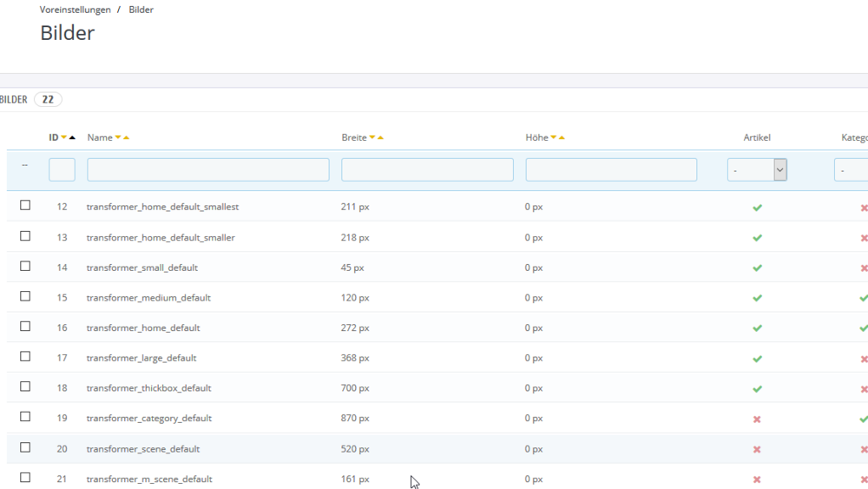Screen dimensions: 868x489
Task: Toggle Artikel green check for transformer_small_default
Action: (757, 268)
